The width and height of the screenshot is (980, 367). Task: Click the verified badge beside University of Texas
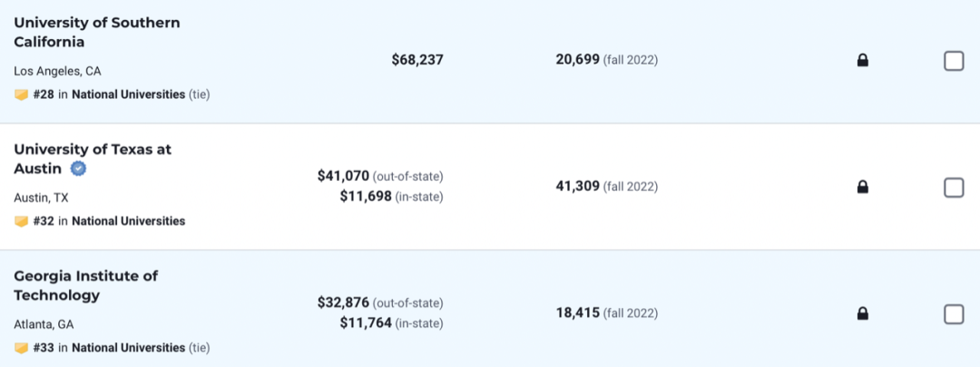[x=79, y=169]
